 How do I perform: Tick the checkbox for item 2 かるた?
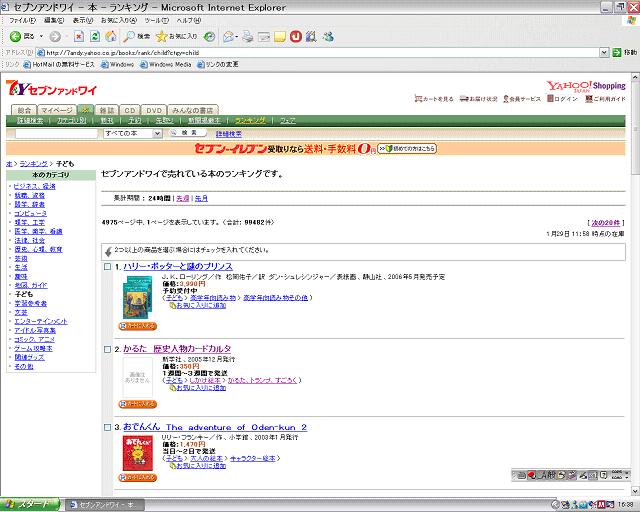107,349
